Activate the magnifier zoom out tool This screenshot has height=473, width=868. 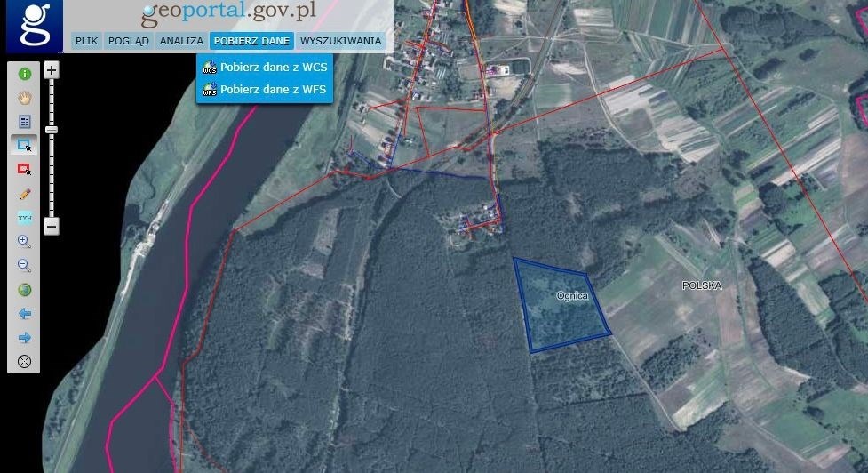point(24,265)
